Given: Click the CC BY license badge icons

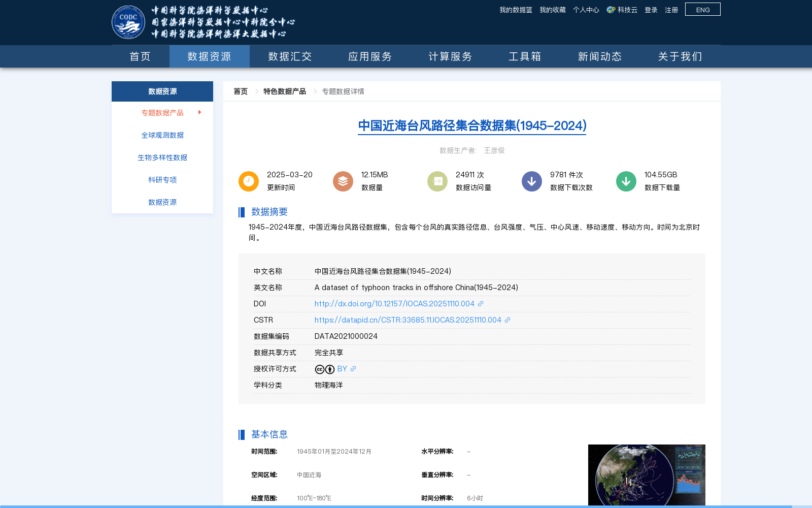Looking at the screenshot, I should tap(324, 369).
